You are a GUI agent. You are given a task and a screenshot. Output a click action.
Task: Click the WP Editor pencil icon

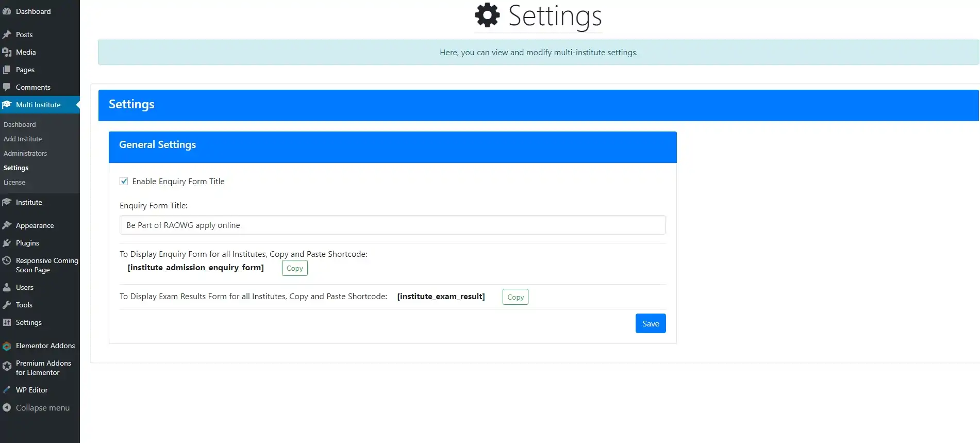[7, 390]
